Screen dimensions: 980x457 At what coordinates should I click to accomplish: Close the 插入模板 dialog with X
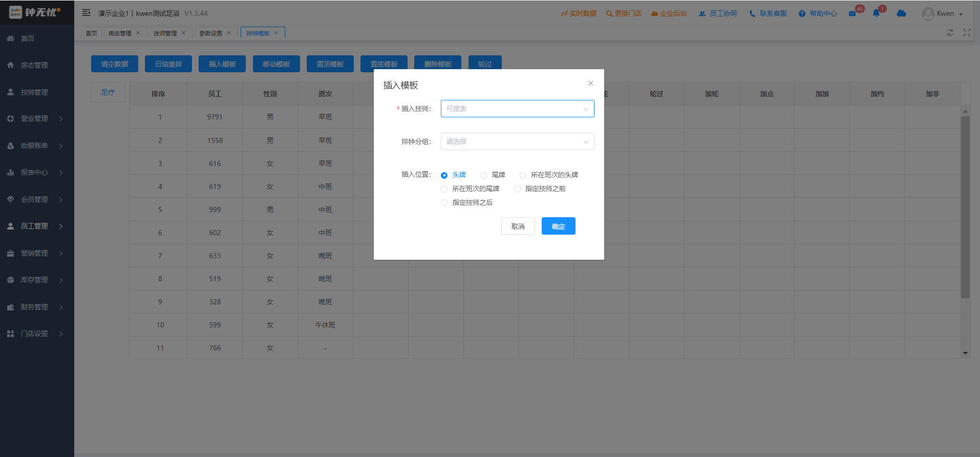pyautogui.click(x=591, y=83)
